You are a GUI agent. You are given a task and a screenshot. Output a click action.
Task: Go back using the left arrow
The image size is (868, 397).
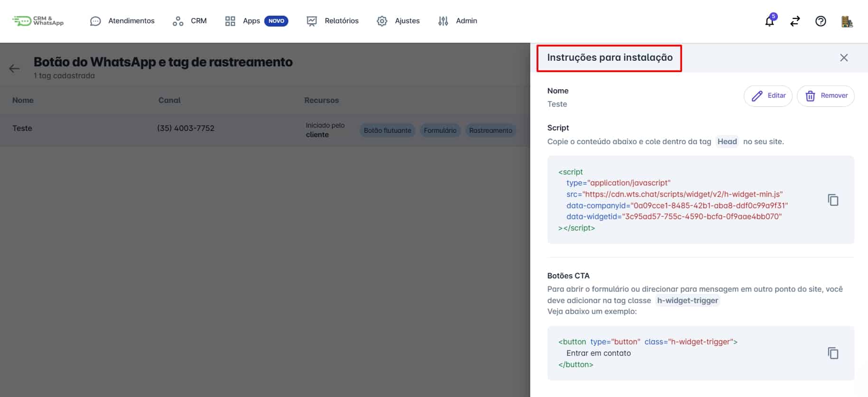point(15,68)
